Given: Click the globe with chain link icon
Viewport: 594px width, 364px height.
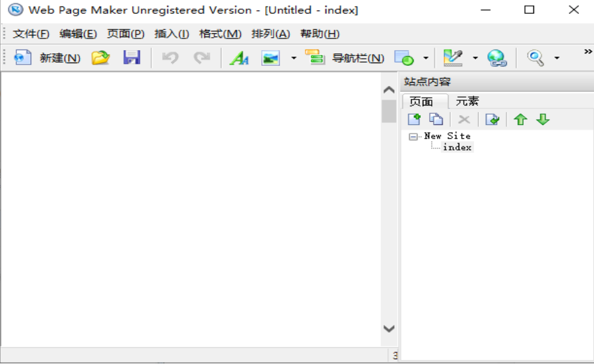Looking at the screenshot, I should click(497, 58).
